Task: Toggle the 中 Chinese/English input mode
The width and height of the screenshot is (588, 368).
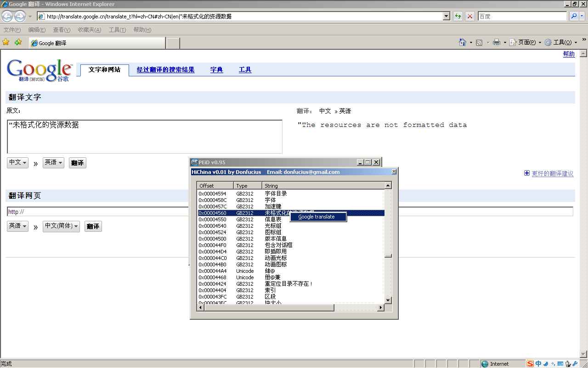Action: [538, 364]
